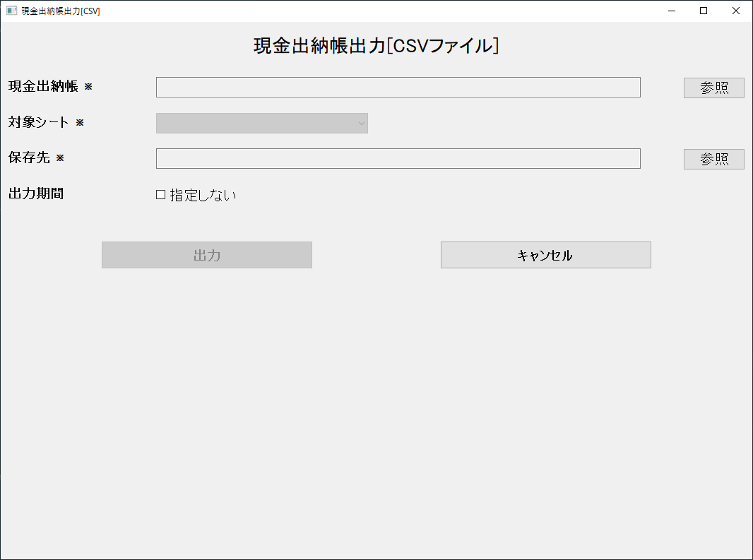The height and width of the screenshot is (560, 753).
Task: Click the 指定しない checkbox label text
Action: point(205,195)
